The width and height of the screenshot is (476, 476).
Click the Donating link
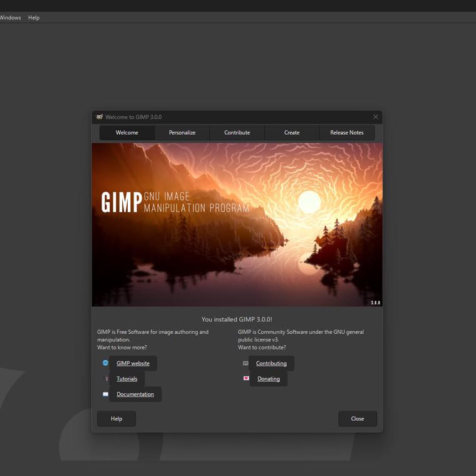[x=269, y=379]
